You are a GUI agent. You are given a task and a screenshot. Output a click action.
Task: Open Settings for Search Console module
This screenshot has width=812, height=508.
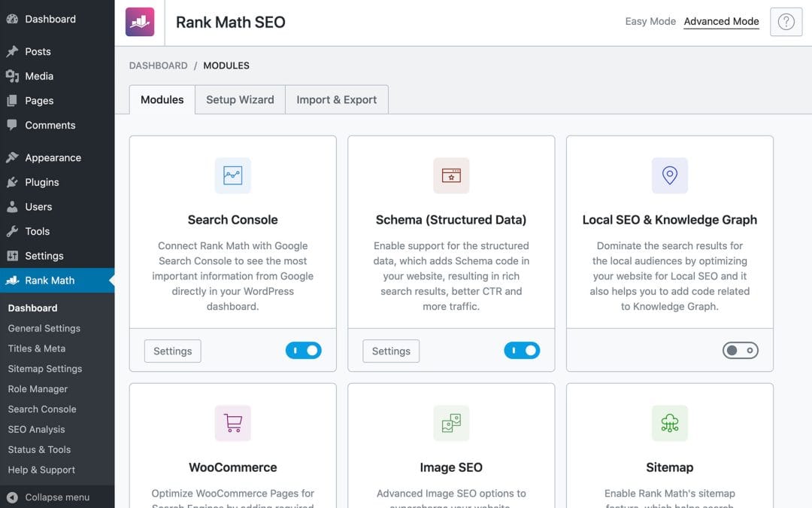pyautogui.click(x=173, y=351)
